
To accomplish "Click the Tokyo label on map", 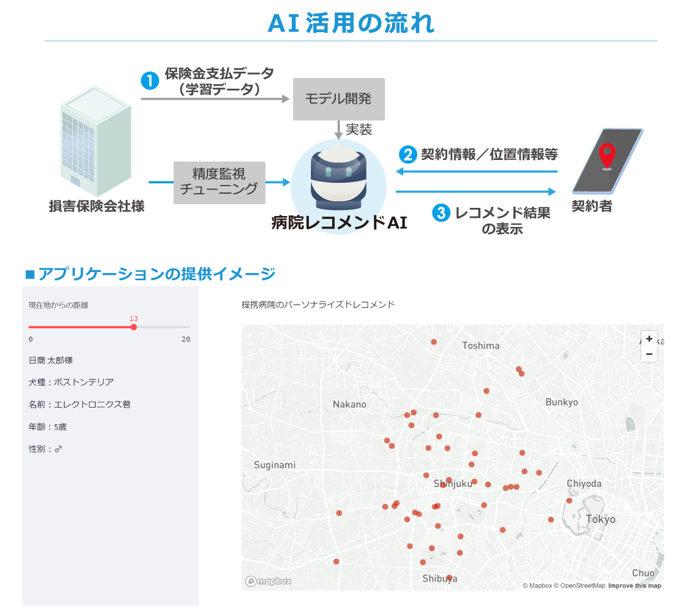I will (x=601, y=519).
